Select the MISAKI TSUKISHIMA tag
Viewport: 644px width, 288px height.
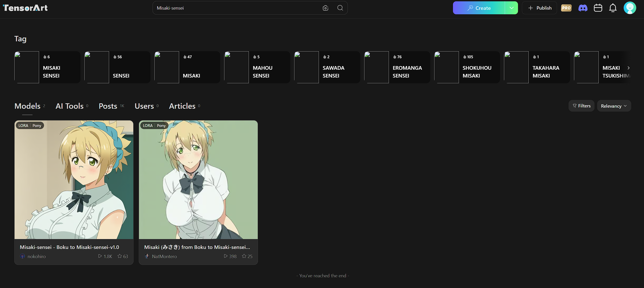(x=603, y=67)
